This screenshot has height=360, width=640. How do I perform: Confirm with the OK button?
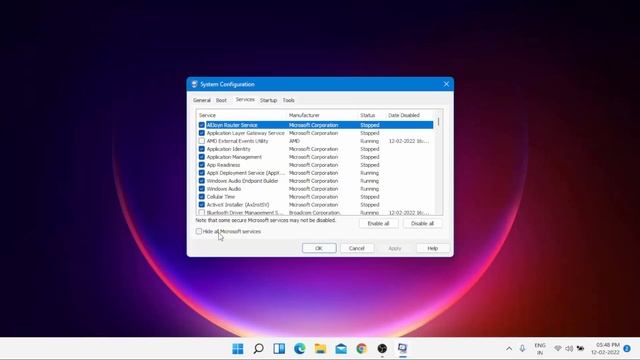(x=319, y=248)
